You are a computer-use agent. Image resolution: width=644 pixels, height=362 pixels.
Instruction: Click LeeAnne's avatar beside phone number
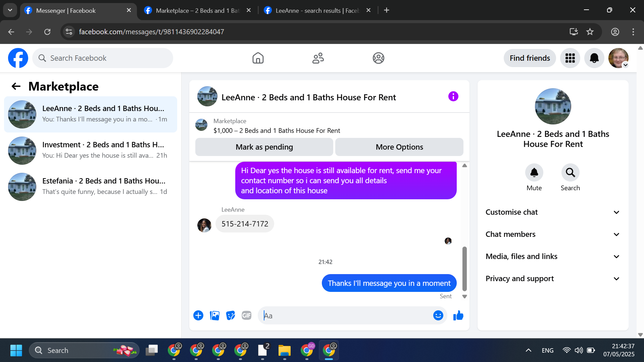(204, 225)
